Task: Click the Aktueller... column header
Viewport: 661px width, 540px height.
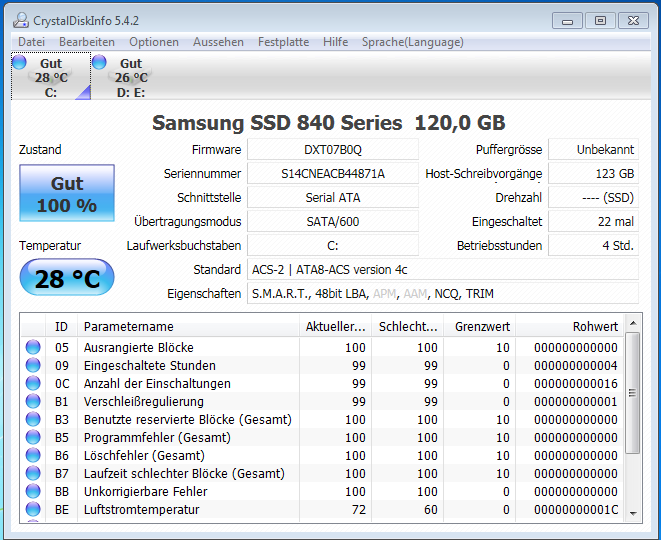Action: coord(336,326)
